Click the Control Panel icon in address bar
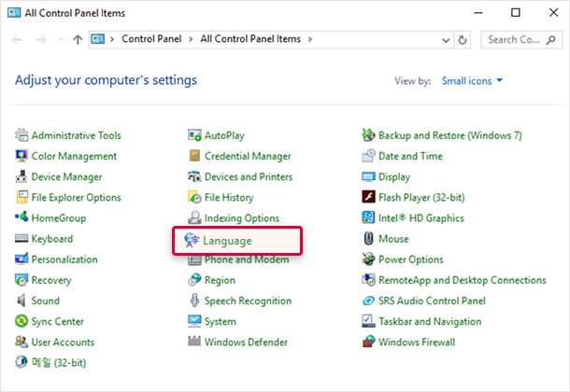 tap(98, 39)
